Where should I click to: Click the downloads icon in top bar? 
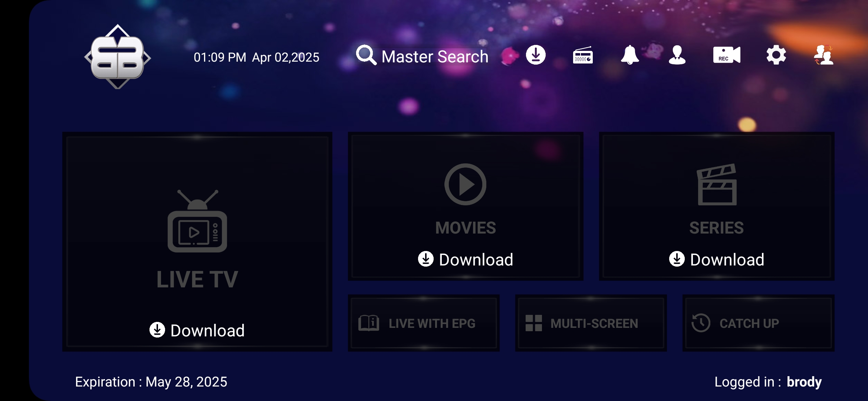[x=536, y=55]
